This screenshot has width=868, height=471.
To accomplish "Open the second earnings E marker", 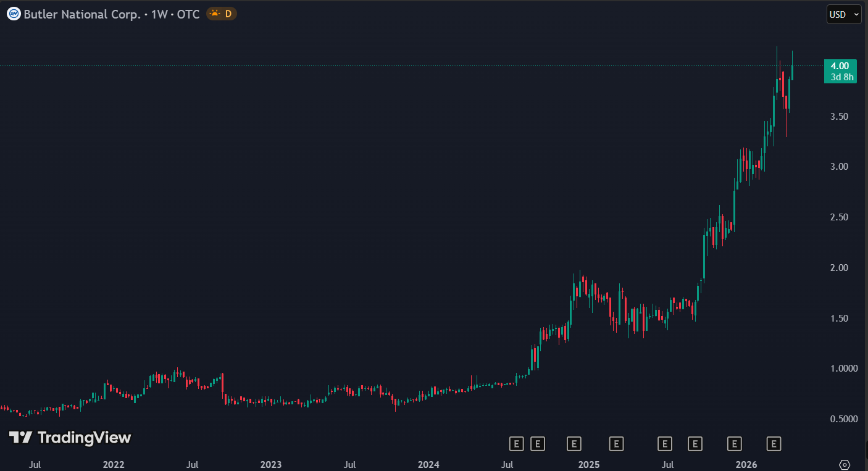I will click(x=537, y=443).
